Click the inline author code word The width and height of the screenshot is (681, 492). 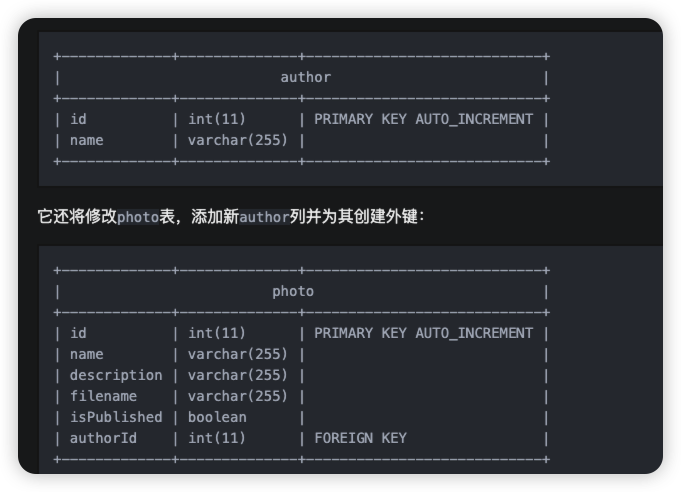pyautogui.click(x=264, y=217)
